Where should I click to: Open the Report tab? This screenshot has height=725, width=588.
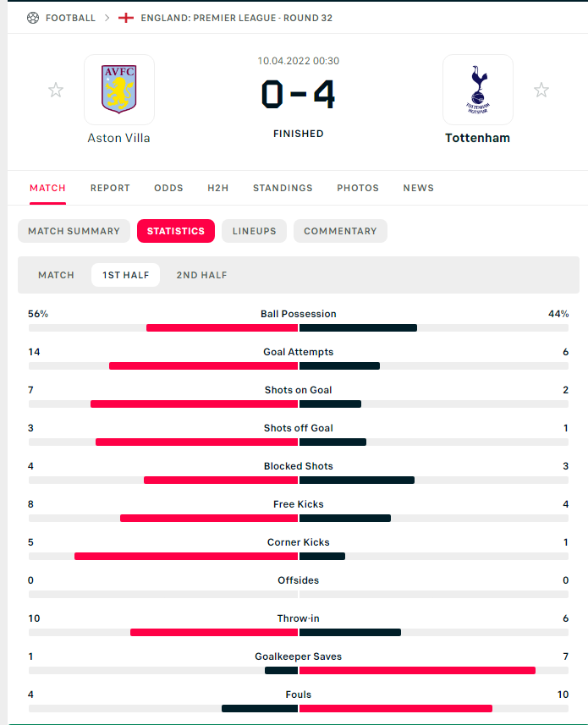[x=110, y=188]
